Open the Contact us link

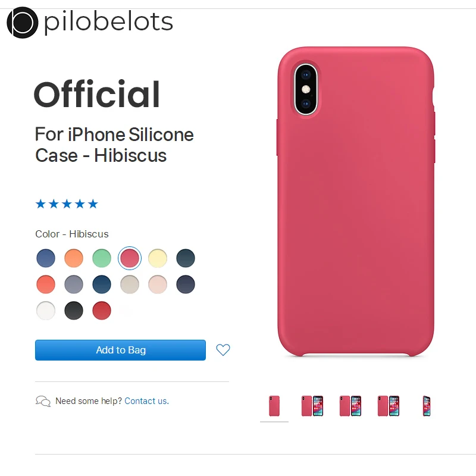click(146, 401)
